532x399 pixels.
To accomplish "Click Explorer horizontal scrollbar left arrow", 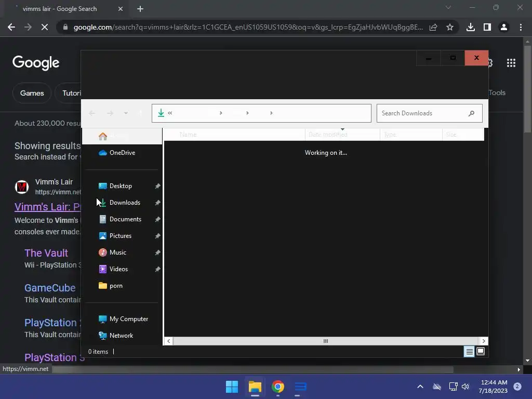I will 169,341.
